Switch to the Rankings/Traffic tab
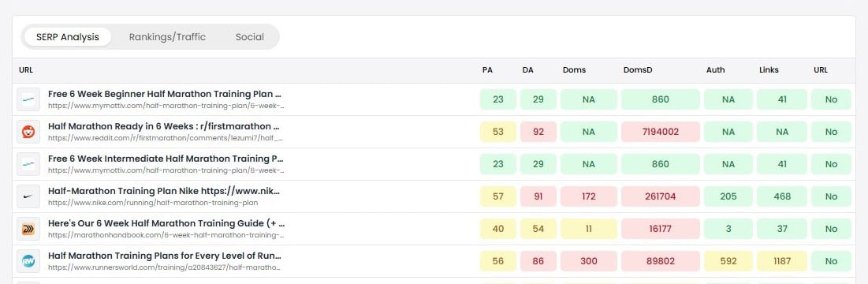 pyautogui.click(x=167, y=37)
